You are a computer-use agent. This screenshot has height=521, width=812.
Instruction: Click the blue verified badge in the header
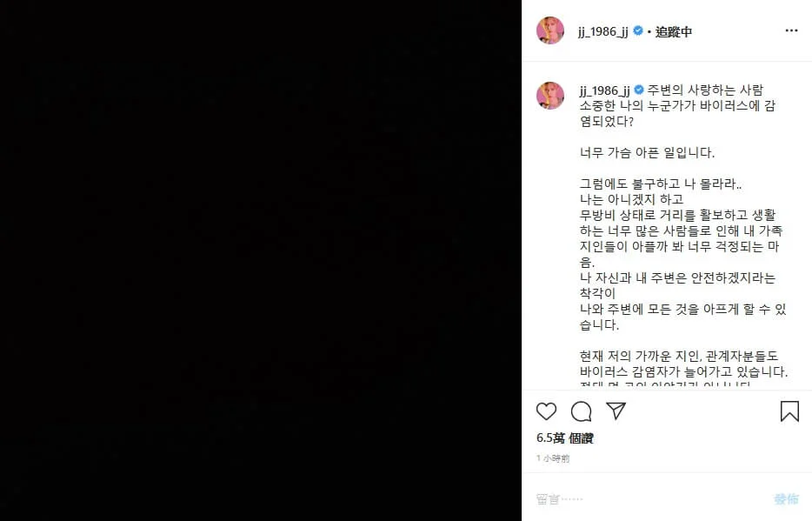(x=638, y=31)
